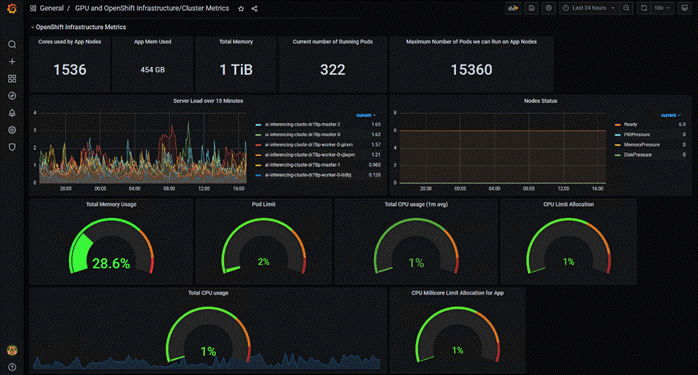Image resolution: width=698 pixels, height=375 pixels.
Task: Open the Pod Limit panel title menu
Action: pyautogui.click(x=264, y=204)
